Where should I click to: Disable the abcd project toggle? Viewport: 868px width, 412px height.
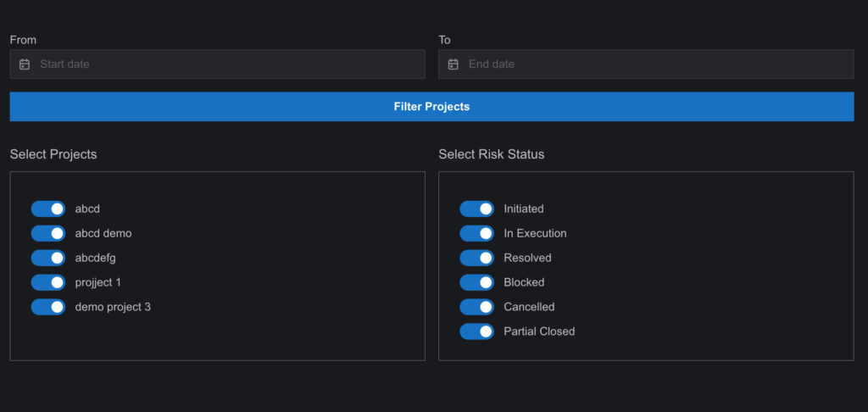[48, 209]
